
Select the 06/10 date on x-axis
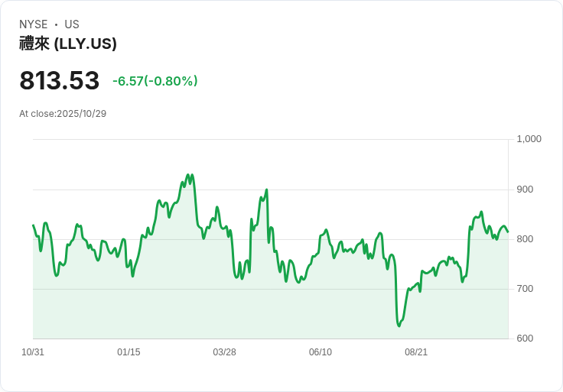tap(320, 352)
